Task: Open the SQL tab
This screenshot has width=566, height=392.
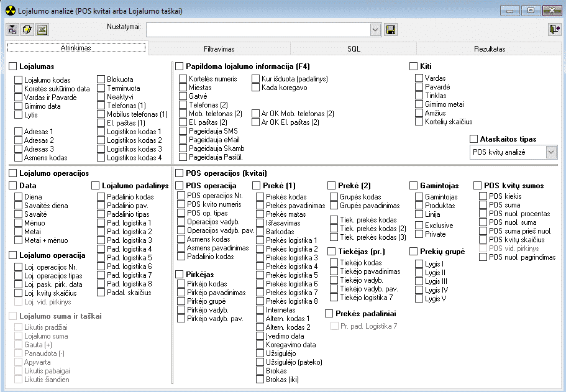Action: [354, 48]
